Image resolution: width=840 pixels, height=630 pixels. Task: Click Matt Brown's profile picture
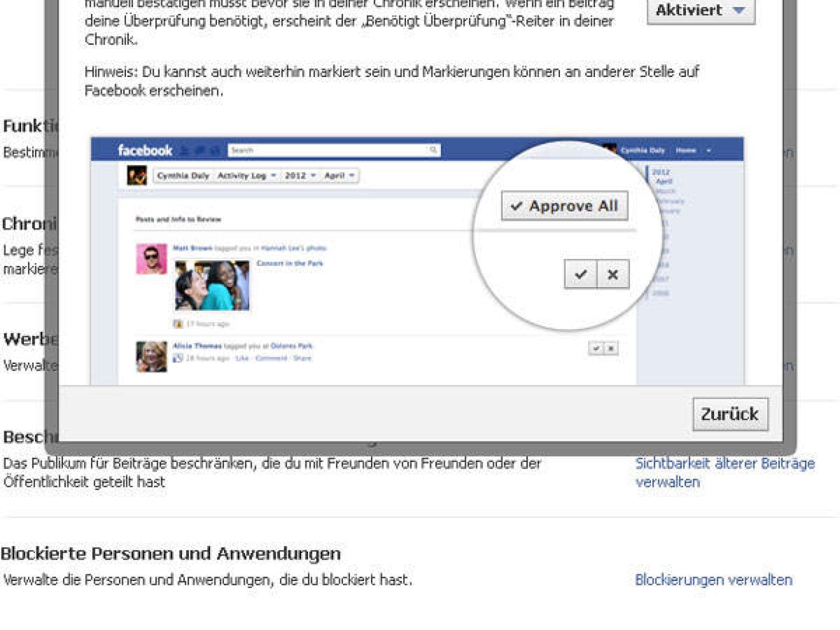coord(151,259)
